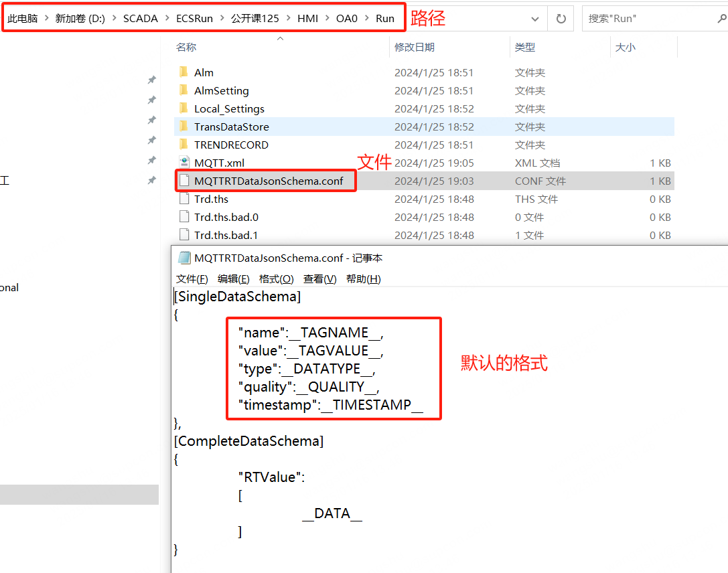Click the TRENDRECORD folder icon
Image resolution: width=728 pixels, height=573 pixels.
click(184, 145)
